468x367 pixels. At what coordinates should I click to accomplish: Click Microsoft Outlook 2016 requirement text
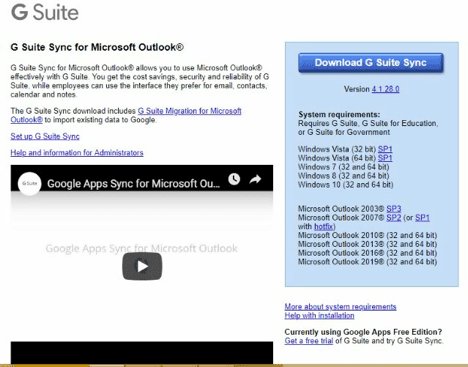point(367,253)
